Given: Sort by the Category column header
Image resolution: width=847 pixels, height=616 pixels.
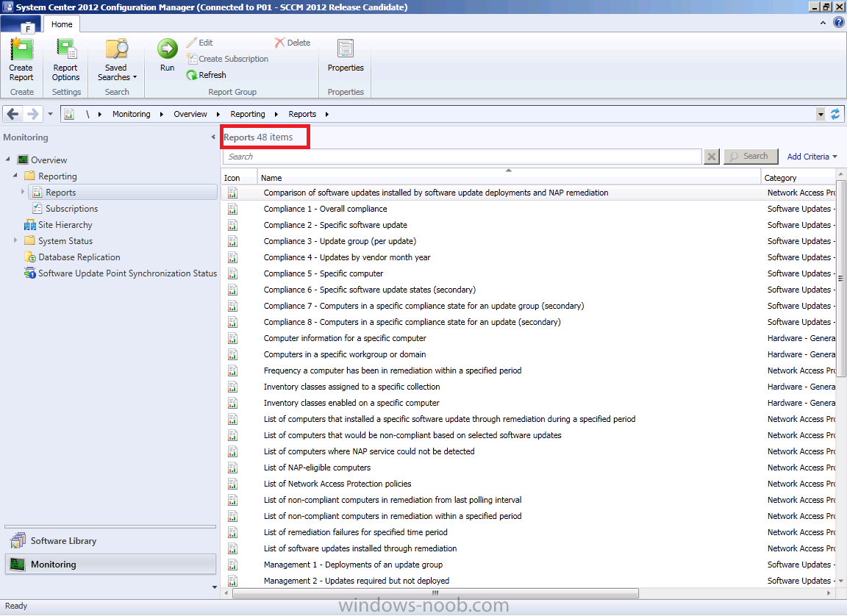Looking at the screenshot, I should pos(798,178).
